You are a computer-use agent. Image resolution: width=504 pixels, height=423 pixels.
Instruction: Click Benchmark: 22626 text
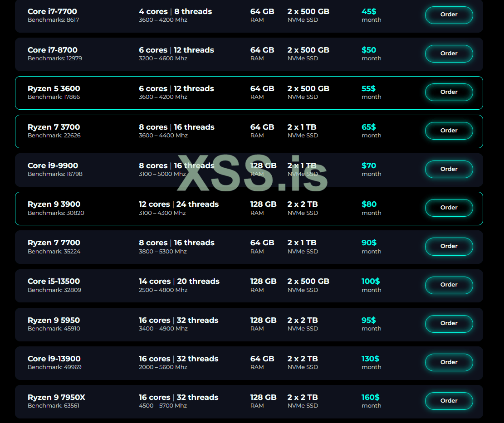[54, 136]
